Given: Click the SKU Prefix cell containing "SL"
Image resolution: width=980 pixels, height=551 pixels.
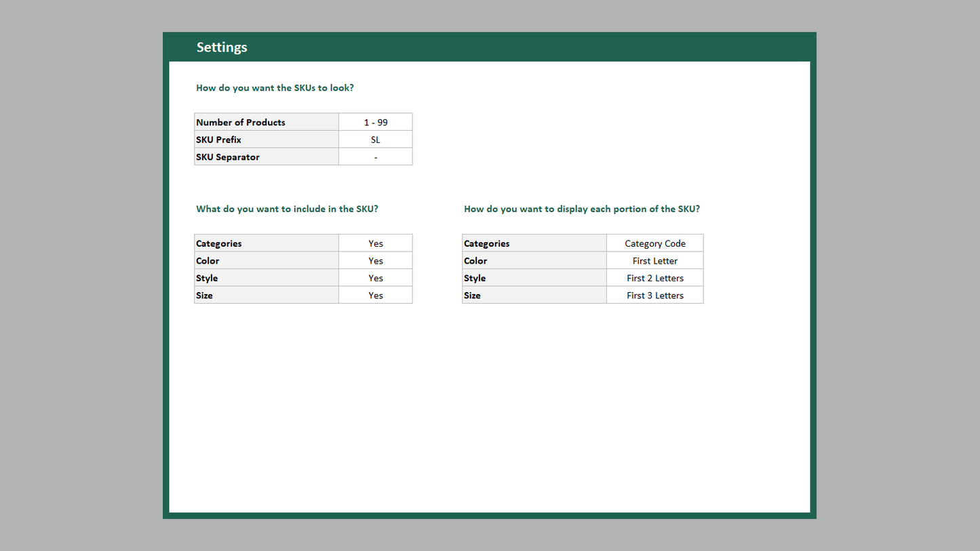Looking at the screenshot, I should click(375, 140).
